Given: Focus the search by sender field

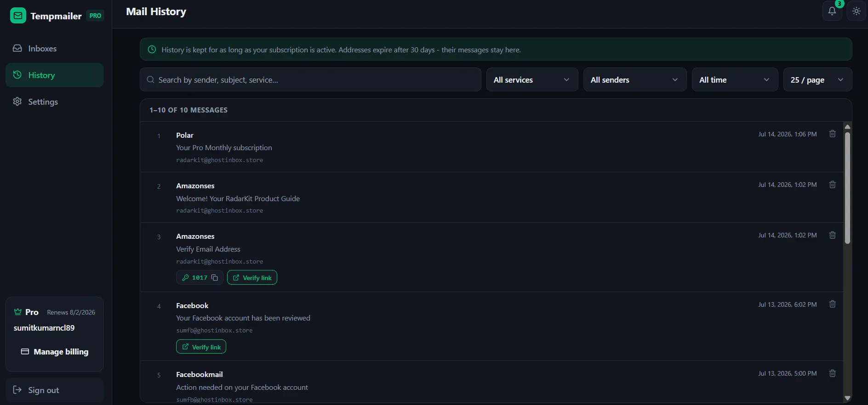Looking at the screenshot, I should 310,80.
